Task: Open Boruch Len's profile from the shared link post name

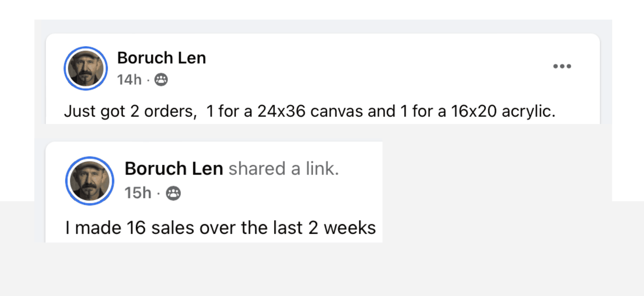Action: (174, 168)
